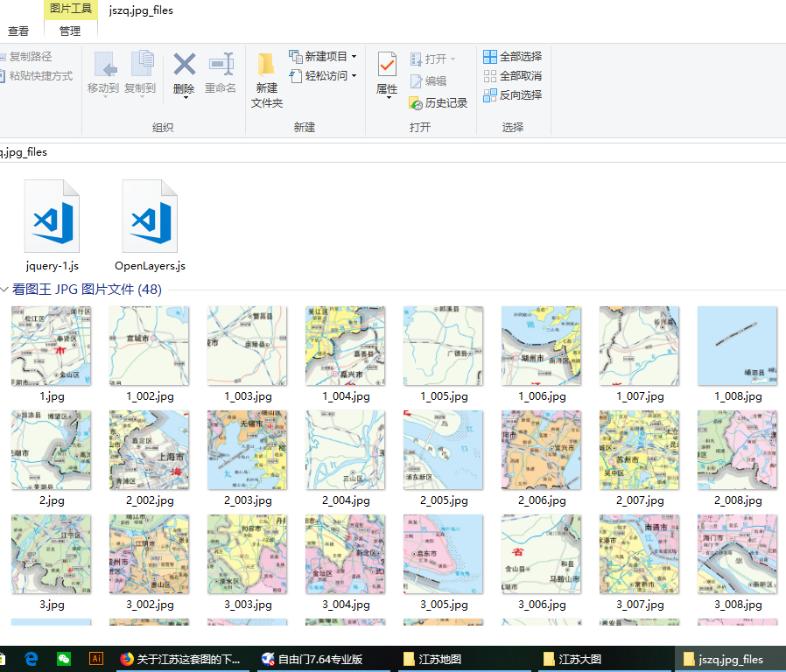Image resolution: width=786 pixels, height=672 pixels.
Task: Click the History (历史记录) icon
Action: tap(439, 103)
